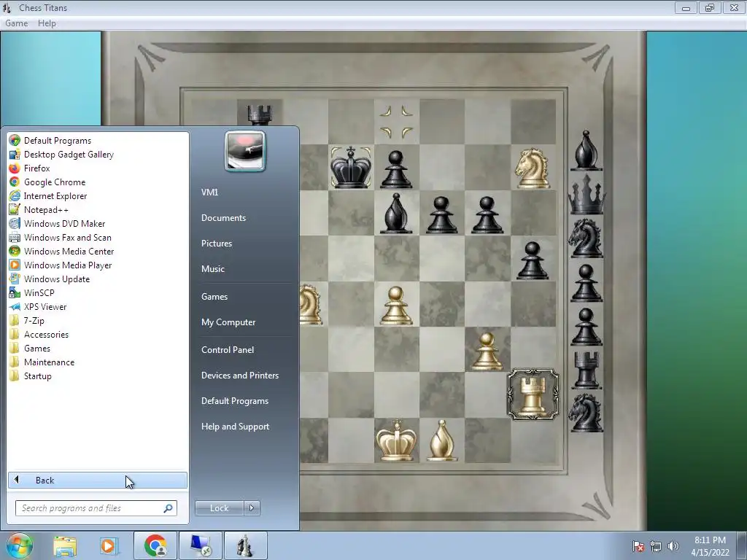Select the highlighted white rook
This screenshot has height=560, width=747.
(x=533, y=394)
